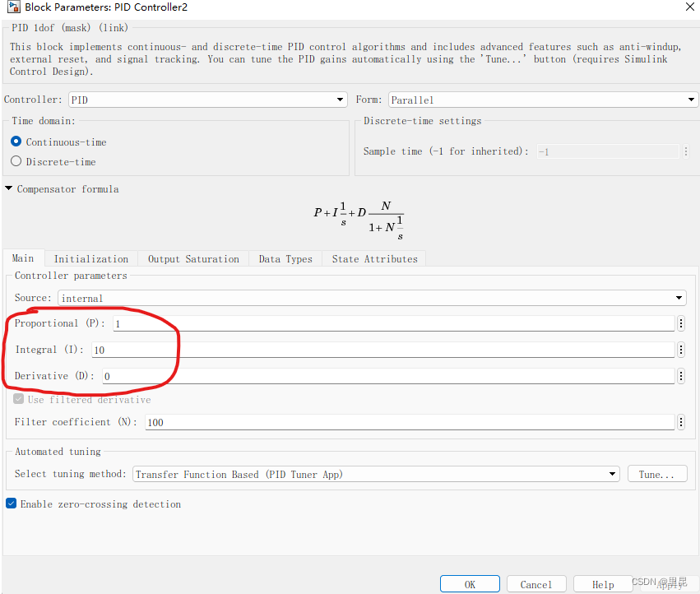This screenshot has width=700, height=594.
Task: Open the Source dropdown showing internal
Action: click(x=372, y=298)
